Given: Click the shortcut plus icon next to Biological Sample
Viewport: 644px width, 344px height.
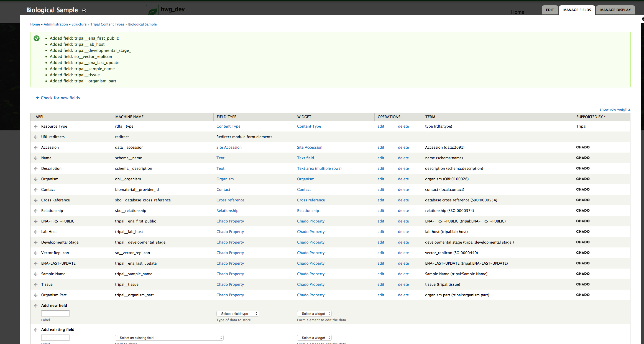Looking at the screenshot, I should point(84,11).
